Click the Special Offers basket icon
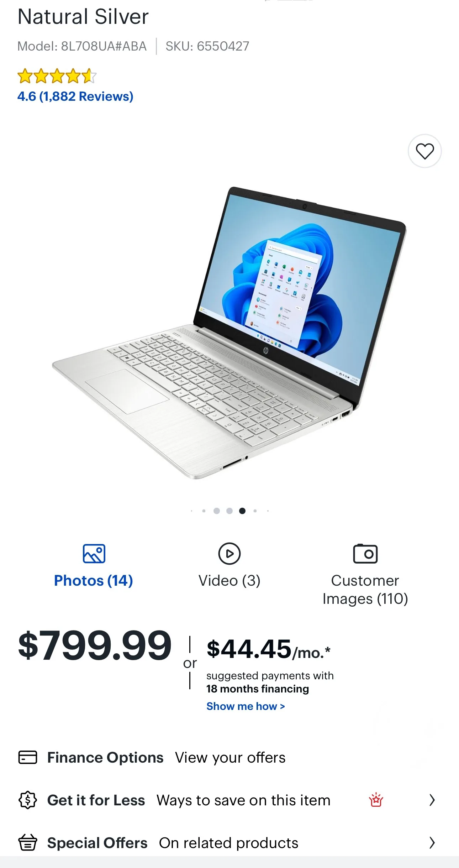 (x=28, y=842)
